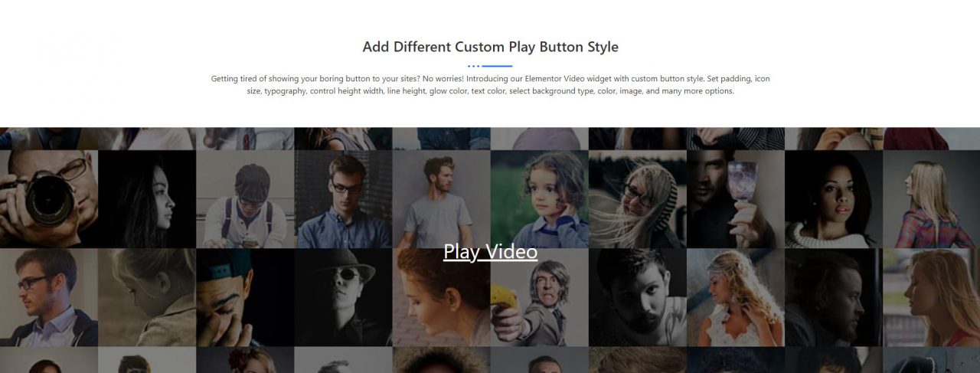This screenshot has width=980, height=373.
Task: Open the man pointing a banana photo
Action: tap(539, 297)
